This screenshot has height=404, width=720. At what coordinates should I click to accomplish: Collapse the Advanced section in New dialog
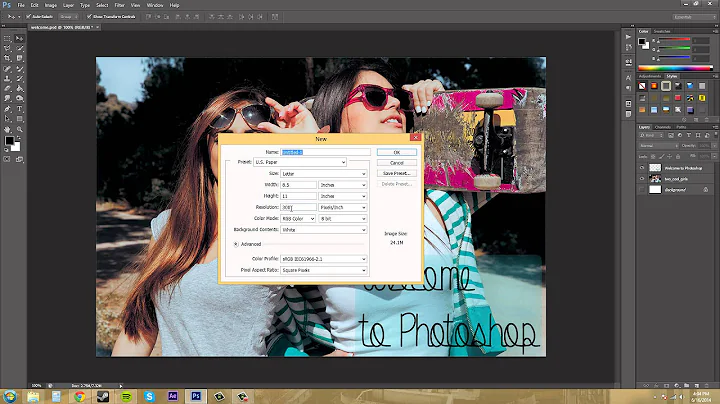click(236, 244)
